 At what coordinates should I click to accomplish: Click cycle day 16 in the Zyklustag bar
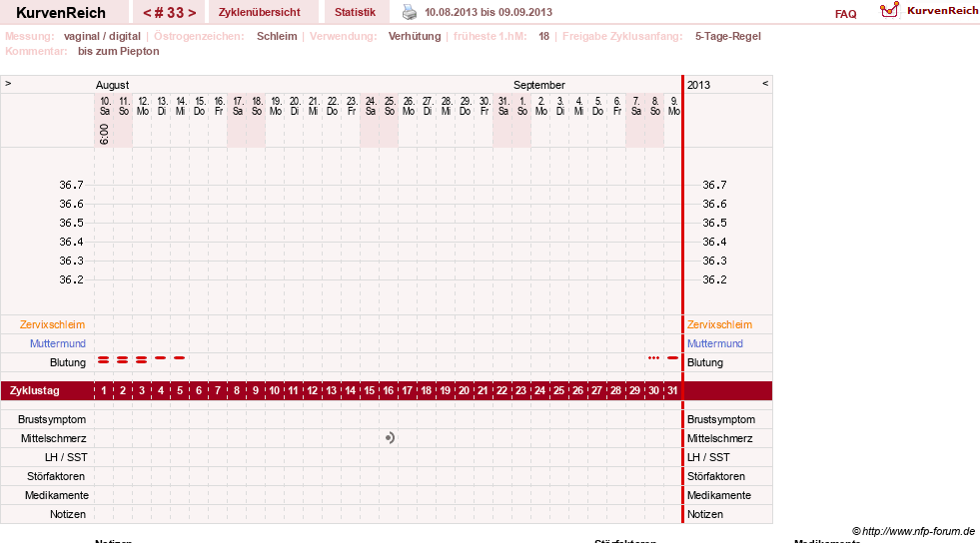(389, 390)
